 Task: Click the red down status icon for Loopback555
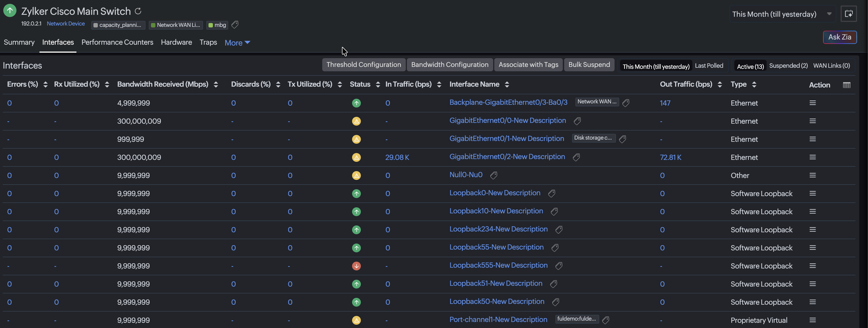(x=356, y=266)
